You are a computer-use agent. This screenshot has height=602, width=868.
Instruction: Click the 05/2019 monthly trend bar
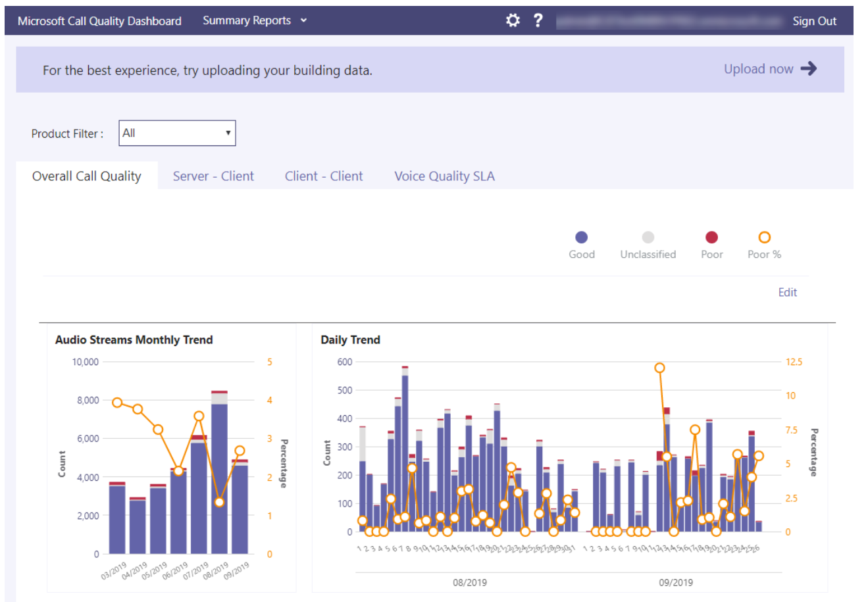[x=158, y=519]
